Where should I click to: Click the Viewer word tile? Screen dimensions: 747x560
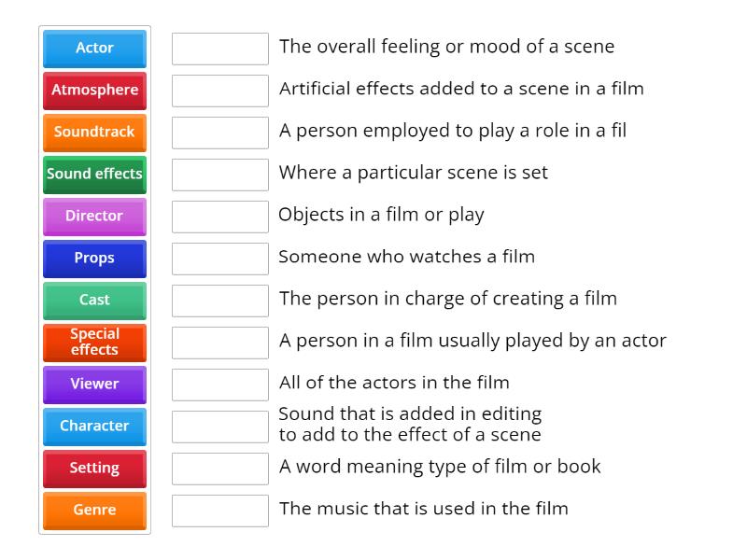click(x=93, y=384)
